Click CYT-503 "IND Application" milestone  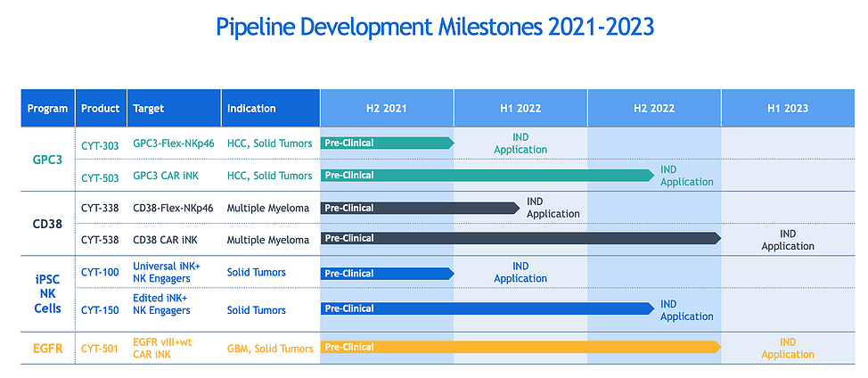pyautogui.click(x=687, y=176)
